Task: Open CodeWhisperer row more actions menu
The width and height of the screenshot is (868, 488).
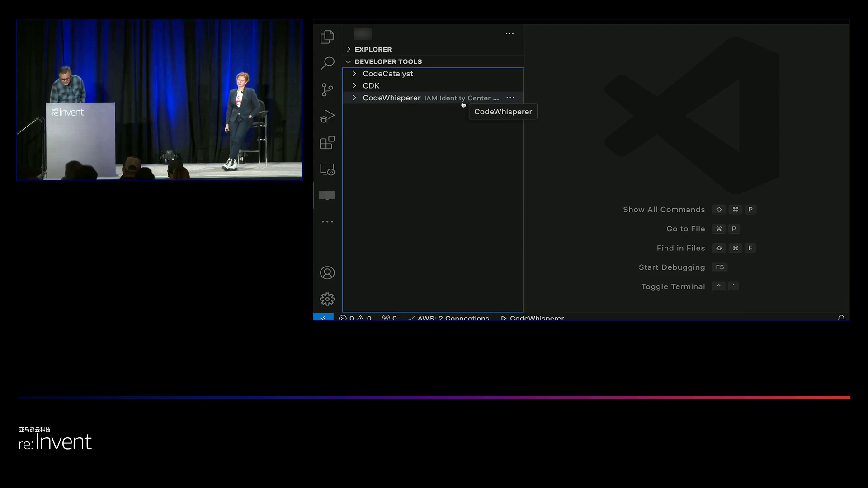Action: [510, 98]
